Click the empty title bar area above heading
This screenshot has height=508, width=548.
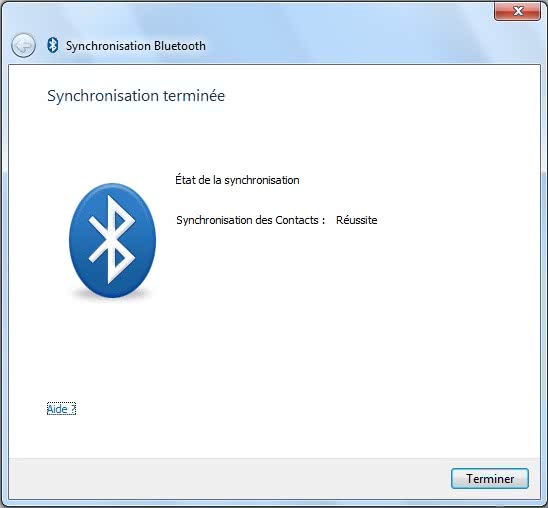coord(349,35)
